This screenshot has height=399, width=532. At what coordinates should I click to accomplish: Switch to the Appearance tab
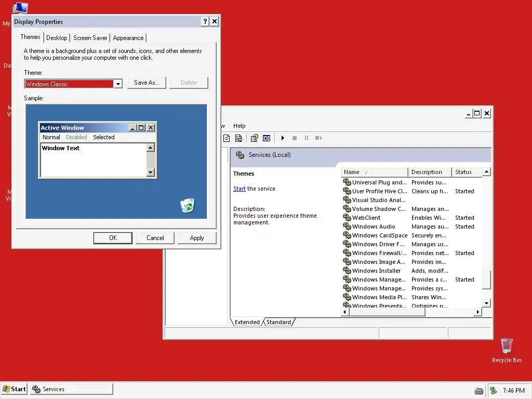128,38
